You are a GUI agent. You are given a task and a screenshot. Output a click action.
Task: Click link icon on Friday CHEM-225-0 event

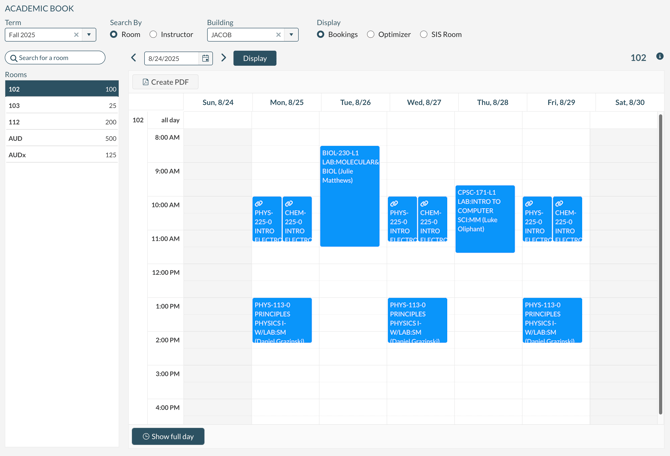559,204
